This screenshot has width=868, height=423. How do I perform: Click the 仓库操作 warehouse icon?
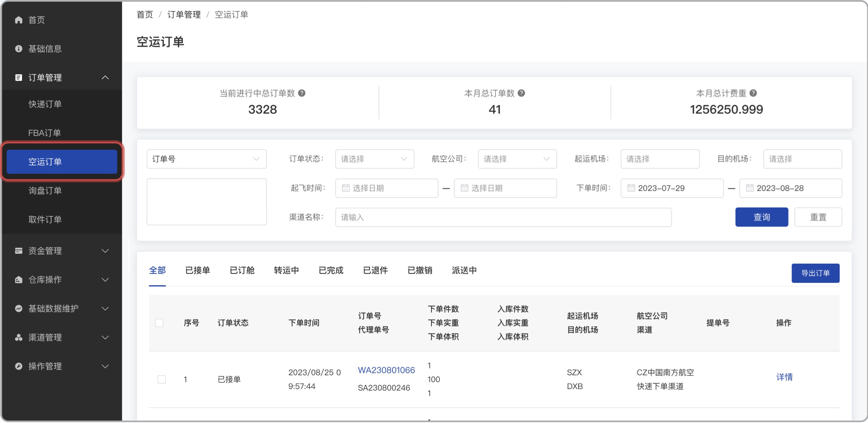click(19, 280)
